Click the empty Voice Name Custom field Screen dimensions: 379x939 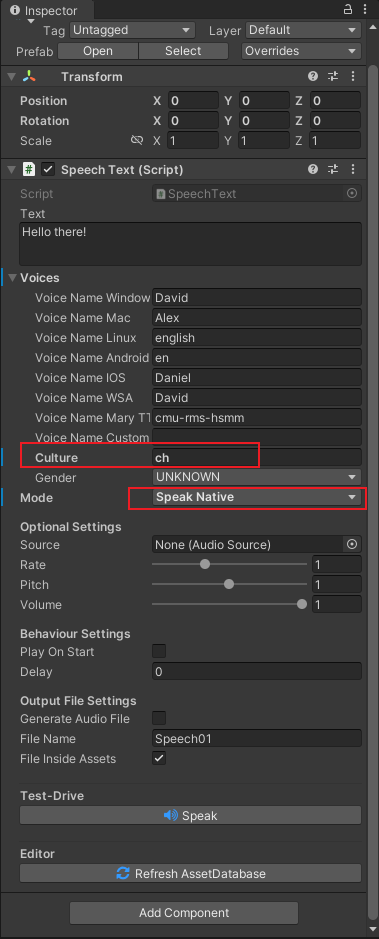coord(257,437)
